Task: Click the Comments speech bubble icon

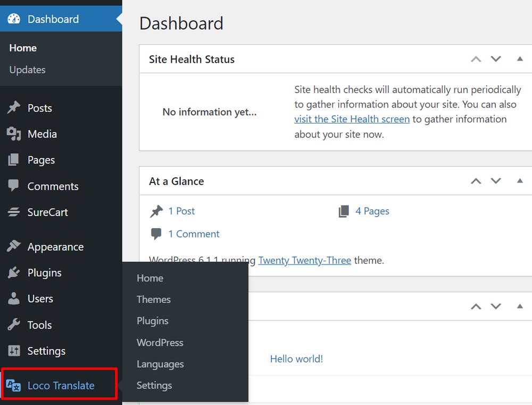Action: (x=14, y=186)
